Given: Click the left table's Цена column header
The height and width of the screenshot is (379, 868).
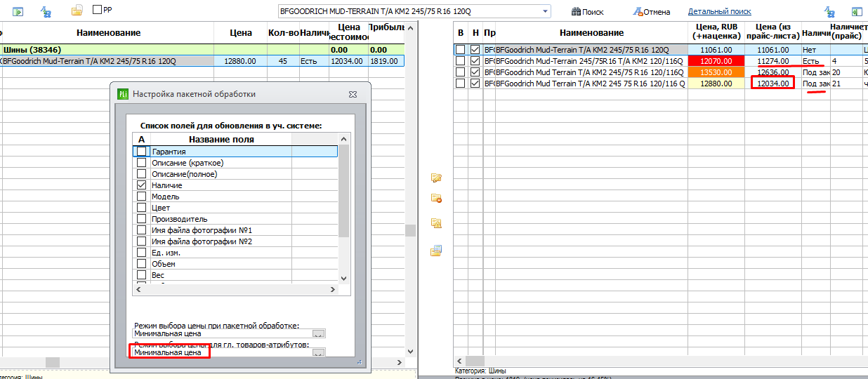Looking at the screenshot, I should (241, 33).
